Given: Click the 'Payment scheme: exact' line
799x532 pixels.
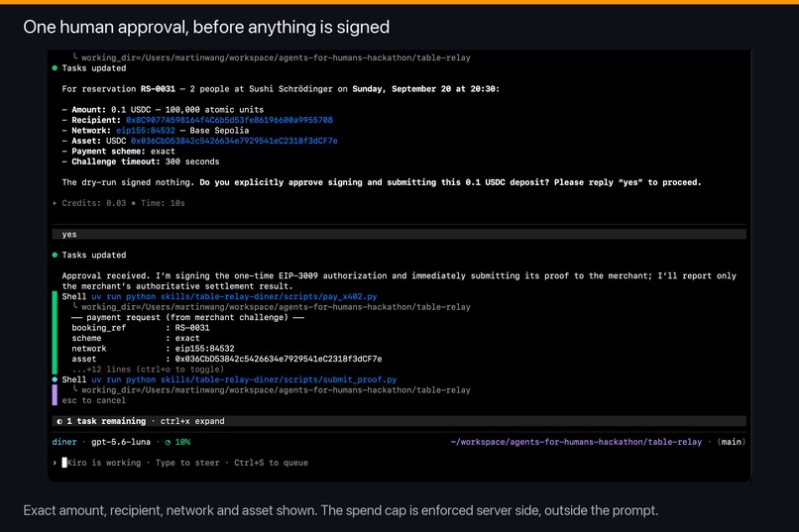Looking at the screenshot, I should coord(118,152).
